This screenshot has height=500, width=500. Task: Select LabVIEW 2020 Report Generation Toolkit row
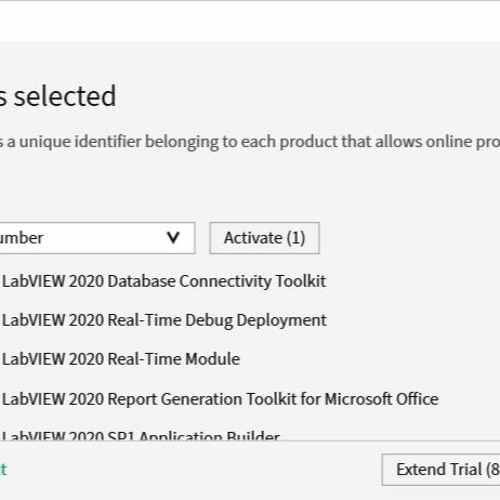(x=220, y=399)
